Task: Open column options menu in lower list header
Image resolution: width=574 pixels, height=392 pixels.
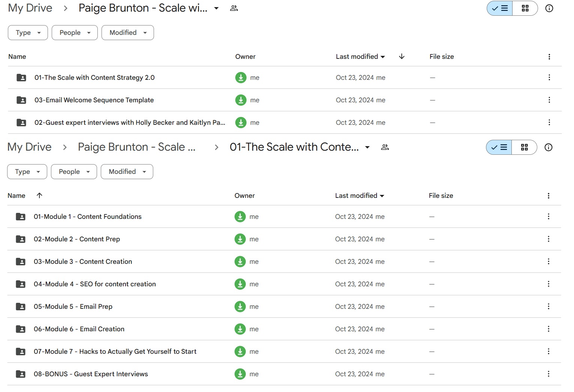Action: pyautogui.click(x=549, y=196)
